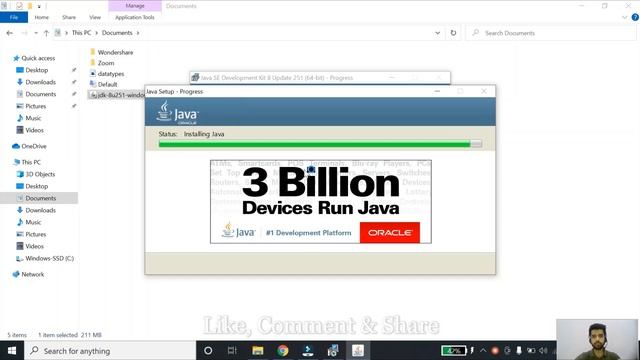Click the battery percentage indicator

(x=453, y=350)
